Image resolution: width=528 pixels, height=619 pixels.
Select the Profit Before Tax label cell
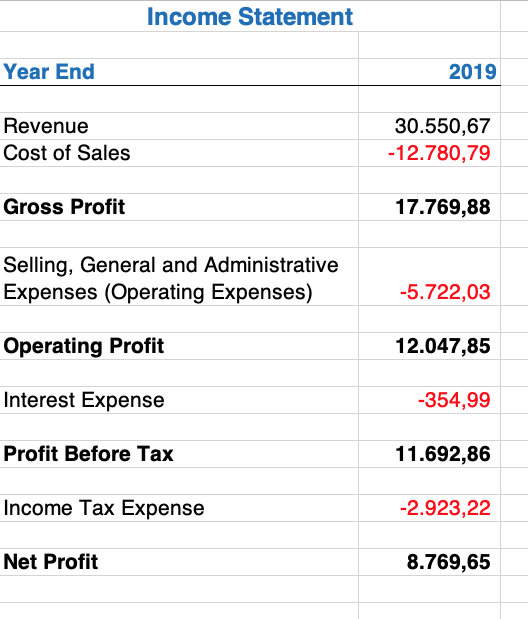[x=179, y=454]
